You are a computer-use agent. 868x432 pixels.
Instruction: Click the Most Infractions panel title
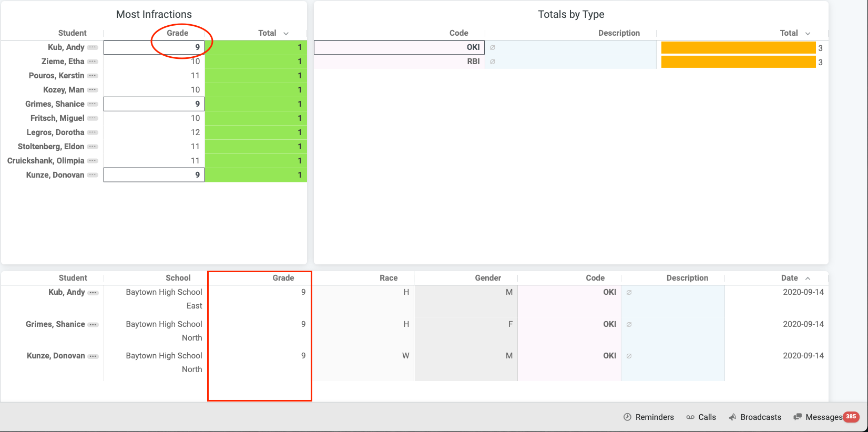154,14
